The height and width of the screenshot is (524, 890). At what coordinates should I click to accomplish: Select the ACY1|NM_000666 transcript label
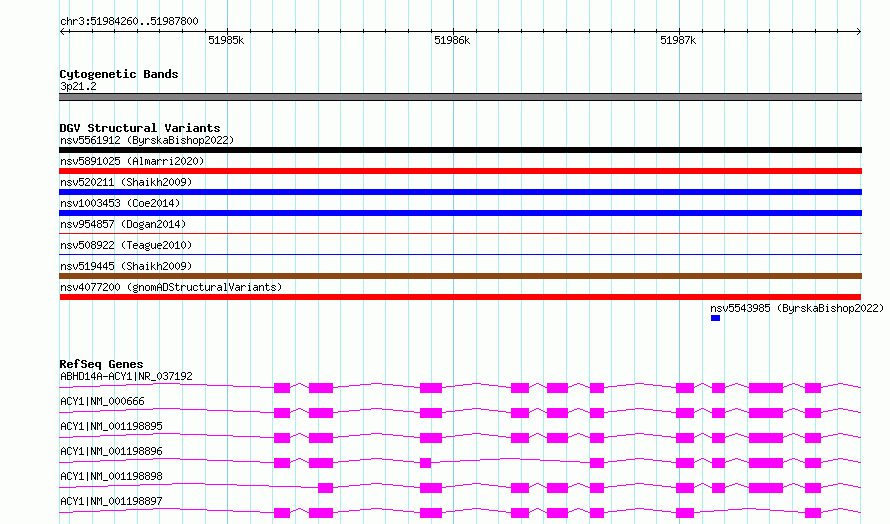(102, 401)
